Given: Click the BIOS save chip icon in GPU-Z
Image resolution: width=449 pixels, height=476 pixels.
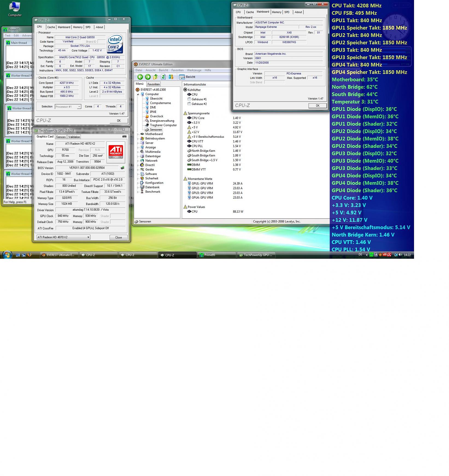Looking at the screenshot, I should click(x=122, y=168).
